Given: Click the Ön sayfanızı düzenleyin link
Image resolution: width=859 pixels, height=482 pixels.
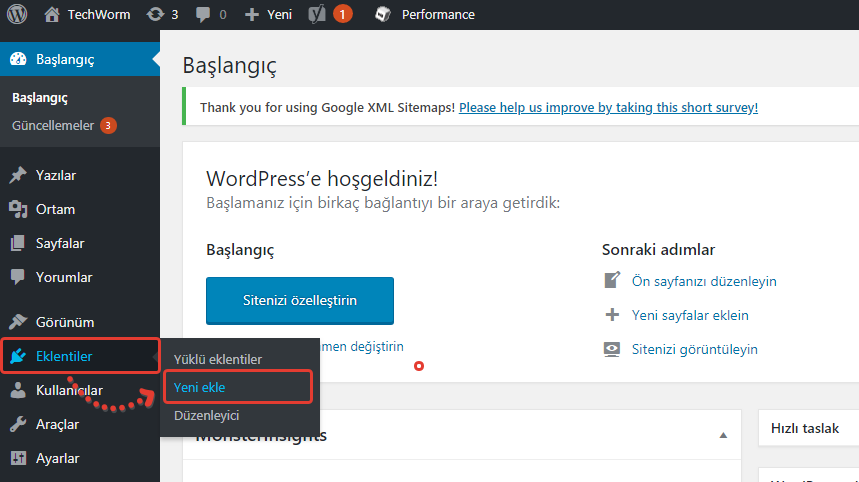Looking at the screenshot, I should 704,282.
